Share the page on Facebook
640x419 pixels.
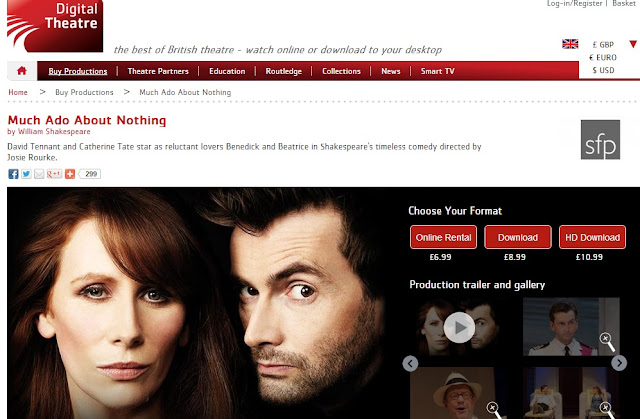(13, 174)
